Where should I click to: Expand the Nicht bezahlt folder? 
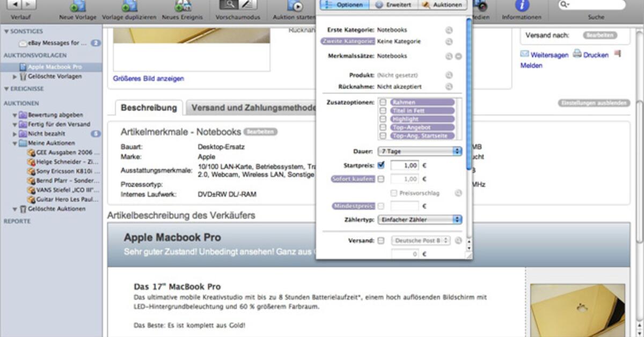coord(15,134)
